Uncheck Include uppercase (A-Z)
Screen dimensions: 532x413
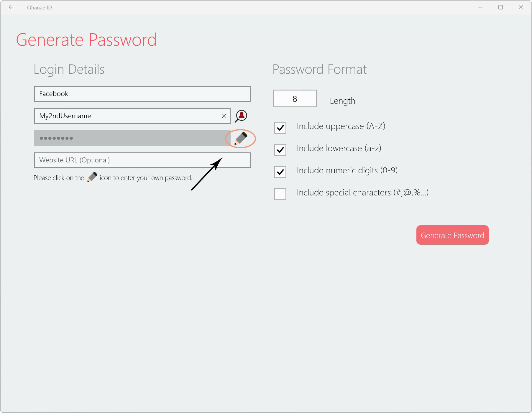(x=280, y=128)
